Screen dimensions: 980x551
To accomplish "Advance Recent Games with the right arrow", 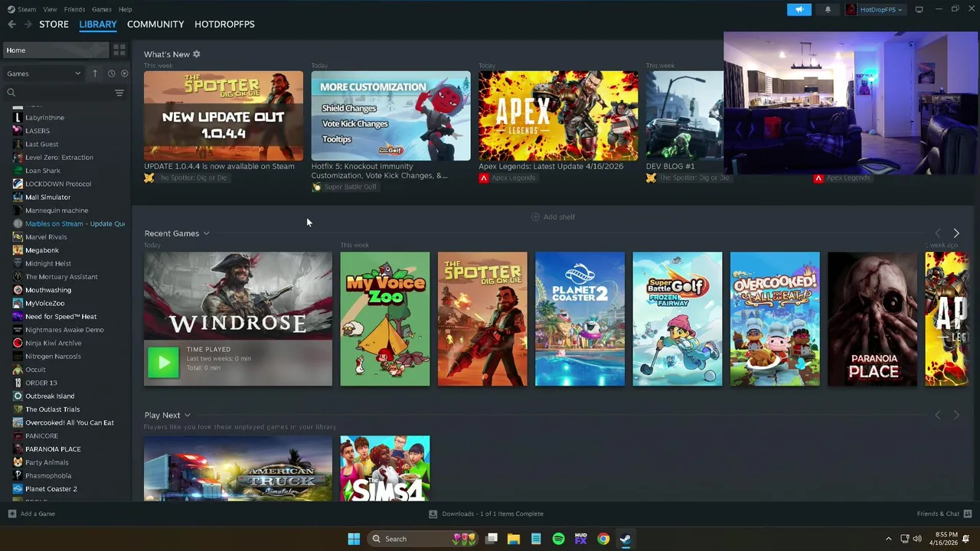I will pos(956,233).
